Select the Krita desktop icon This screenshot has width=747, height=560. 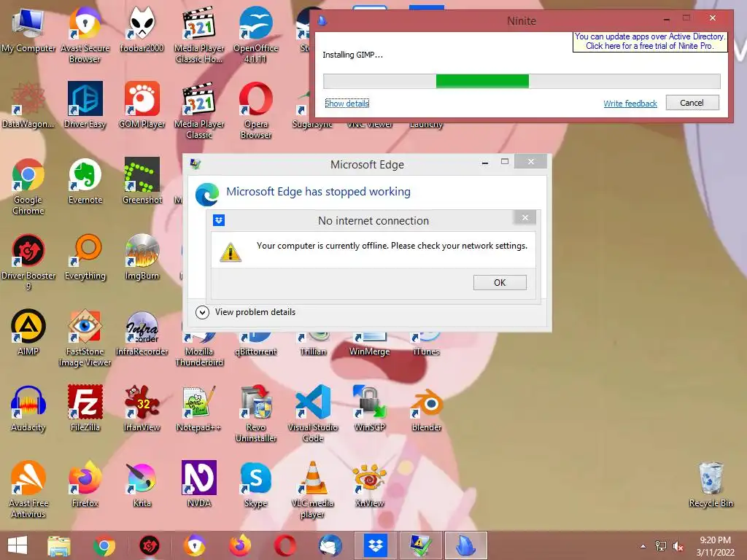(142, 484)
